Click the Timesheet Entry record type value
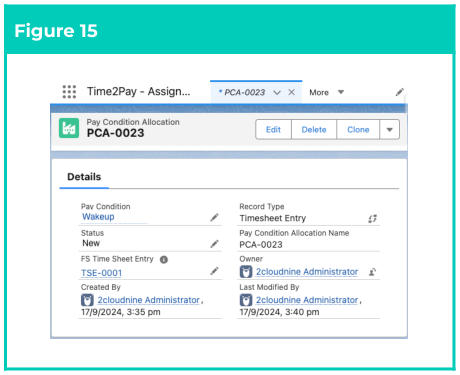This screenshot has height=375, width=460. coord(273,218)
